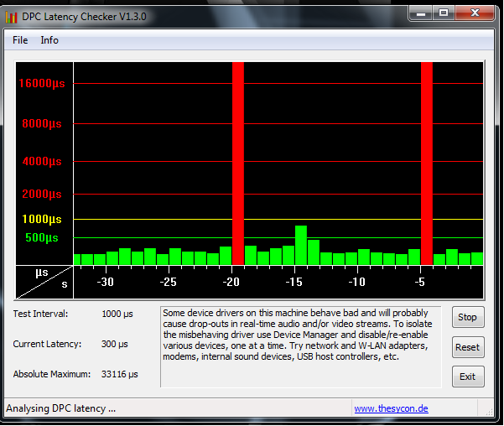Image resolution: width=504 pixels, height=426 pixels.
Task: Click the Reset button
Action: pos(468,347)
